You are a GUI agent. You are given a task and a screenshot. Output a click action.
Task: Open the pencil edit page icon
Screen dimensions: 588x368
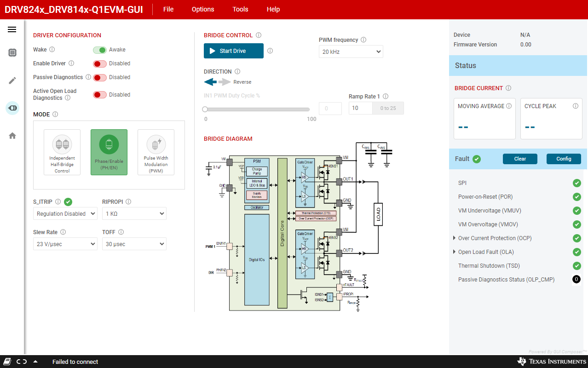[12, 80]
